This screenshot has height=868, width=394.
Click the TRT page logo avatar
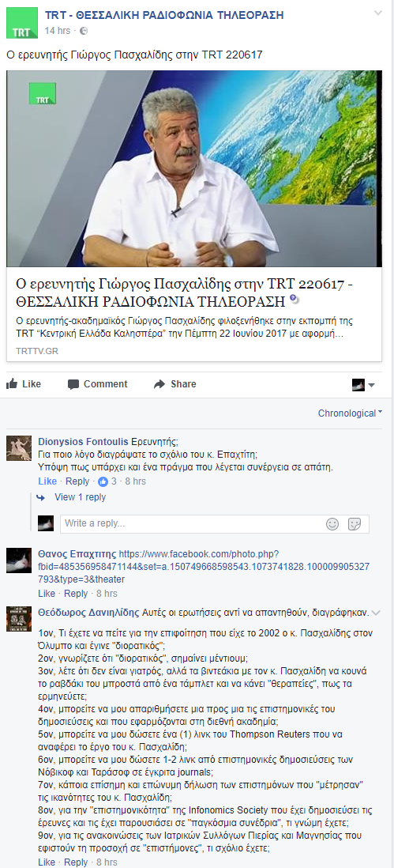click(22, 23)
